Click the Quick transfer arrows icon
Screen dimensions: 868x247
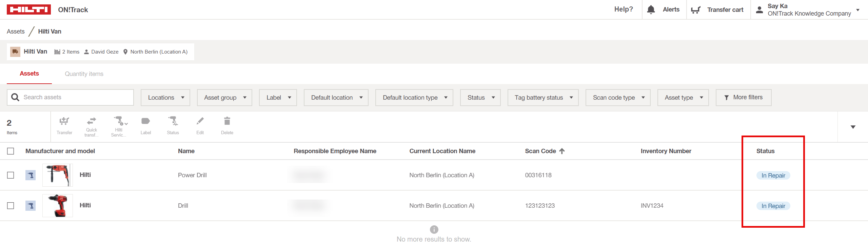tap(91, 121)
